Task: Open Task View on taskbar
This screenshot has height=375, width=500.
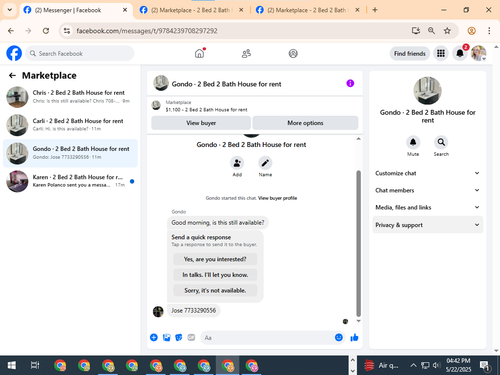Action: point(35,365)
